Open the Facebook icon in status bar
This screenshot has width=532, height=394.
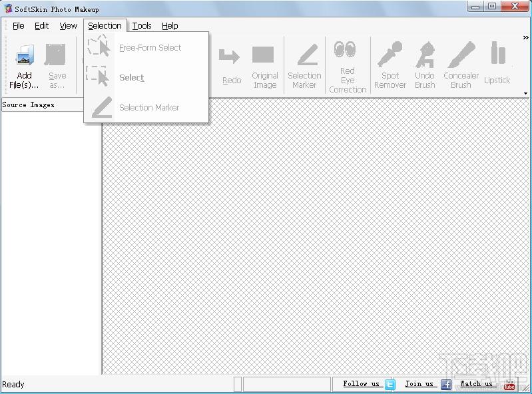point(446,384)
